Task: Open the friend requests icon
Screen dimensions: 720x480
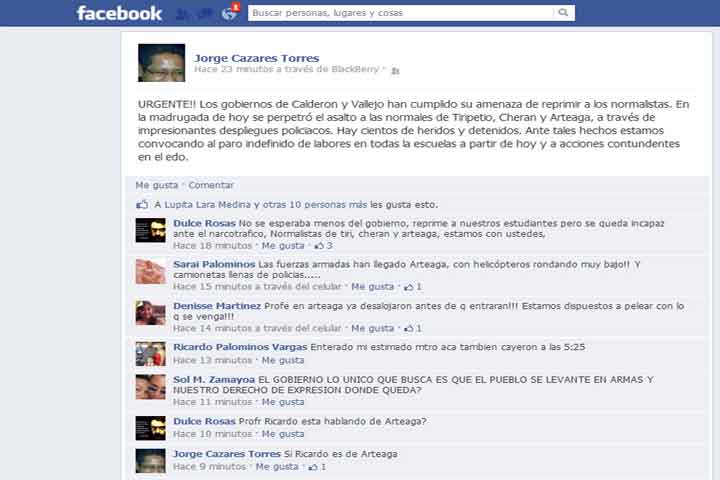Action: 182,14
